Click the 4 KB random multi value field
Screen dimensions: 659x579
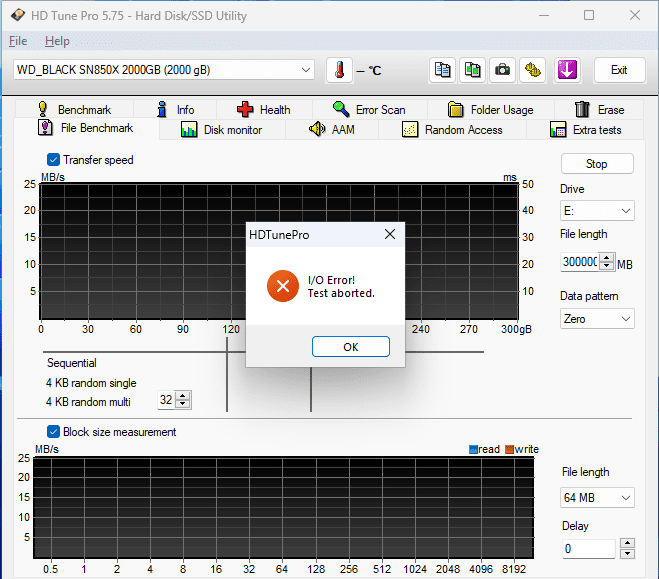(x=166, y=400)
